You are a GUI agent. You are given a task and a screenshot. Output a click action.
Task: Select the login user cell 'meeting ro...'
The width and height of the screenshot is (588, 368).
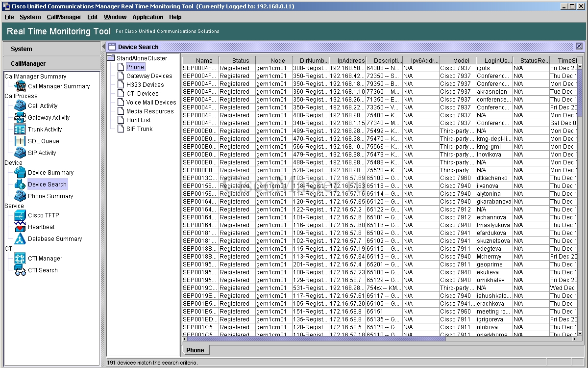(x=494, y=312)
